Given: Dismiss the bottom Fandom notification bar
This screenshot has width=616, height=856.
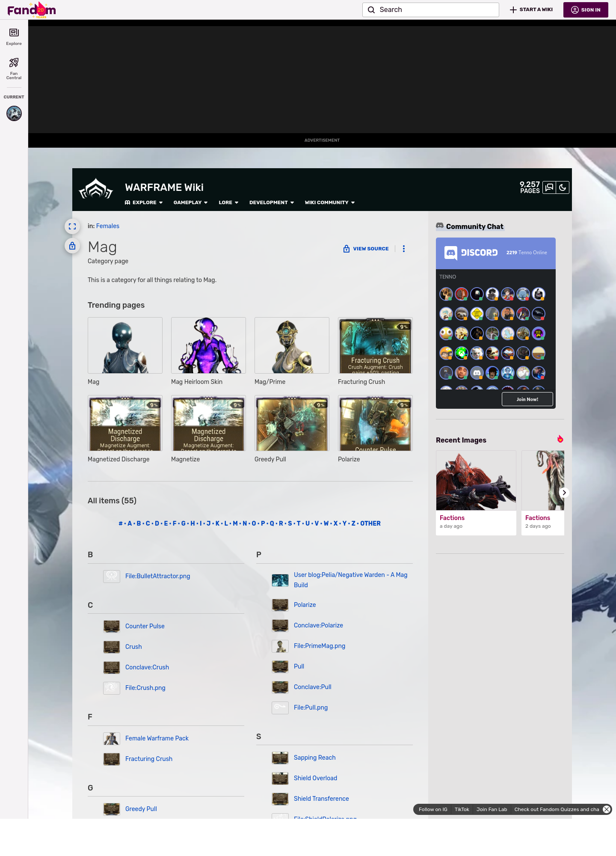Looking at the screenshot, I should click(x=607, y=809).
